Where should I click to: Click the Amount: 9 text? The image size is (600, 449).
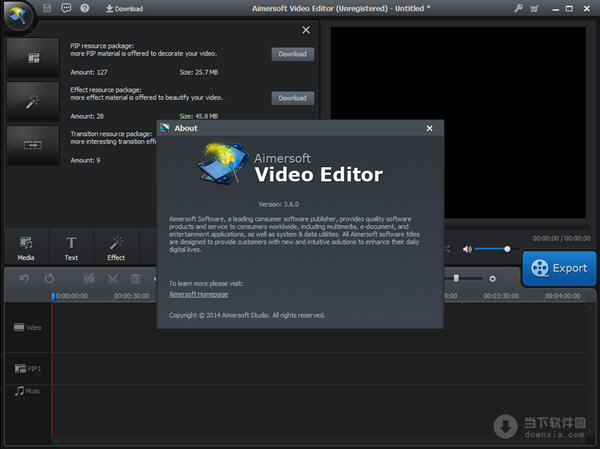[85, 160]
